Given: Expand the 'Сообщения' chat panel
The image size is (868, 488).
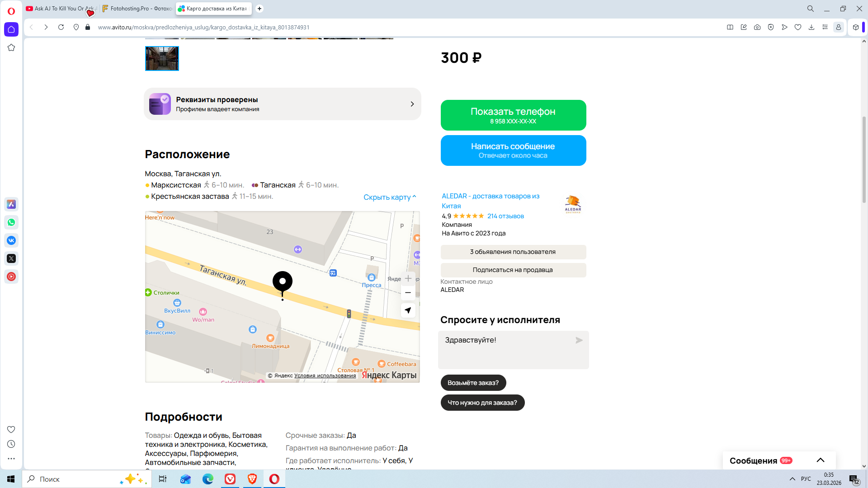Looking at the screenshot, I should tap(820, 460).
